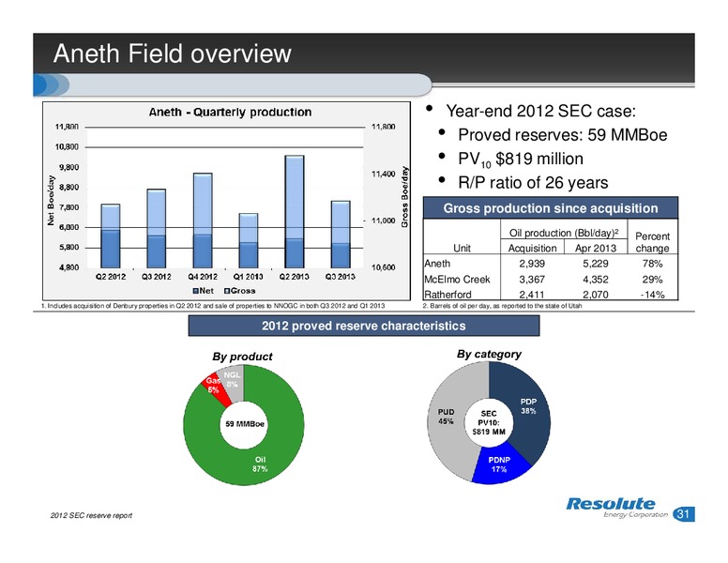
Task: Click the '59 MMBoe' donut center label
Action: click(x=245, y=423)
